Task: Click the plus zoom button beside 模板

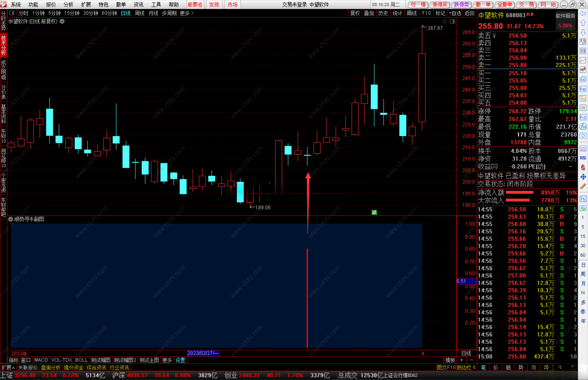Action: pos(461,360)
